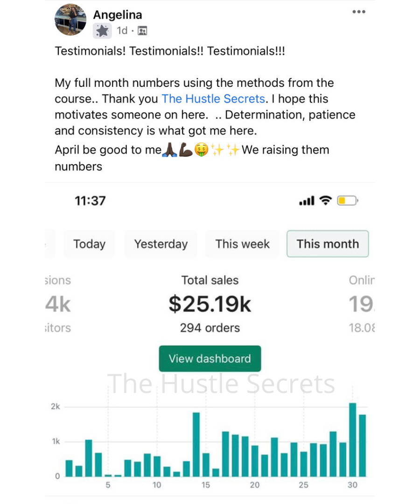
Task: Click the star badge icon under name
Action: coord(102,31)
